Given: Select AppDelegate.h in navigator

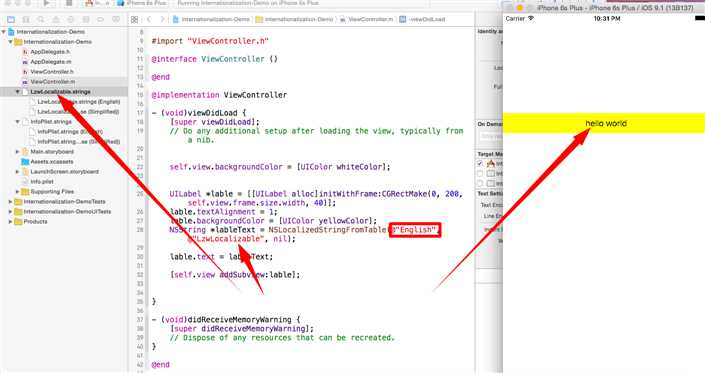Looking at the screenshot, I should point(50,52).
